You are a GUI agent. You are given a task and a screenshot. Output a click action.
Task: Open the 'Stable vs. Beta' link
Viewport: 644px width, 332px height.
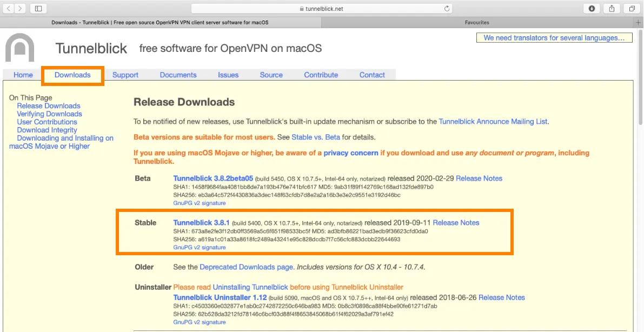point(316,137)
